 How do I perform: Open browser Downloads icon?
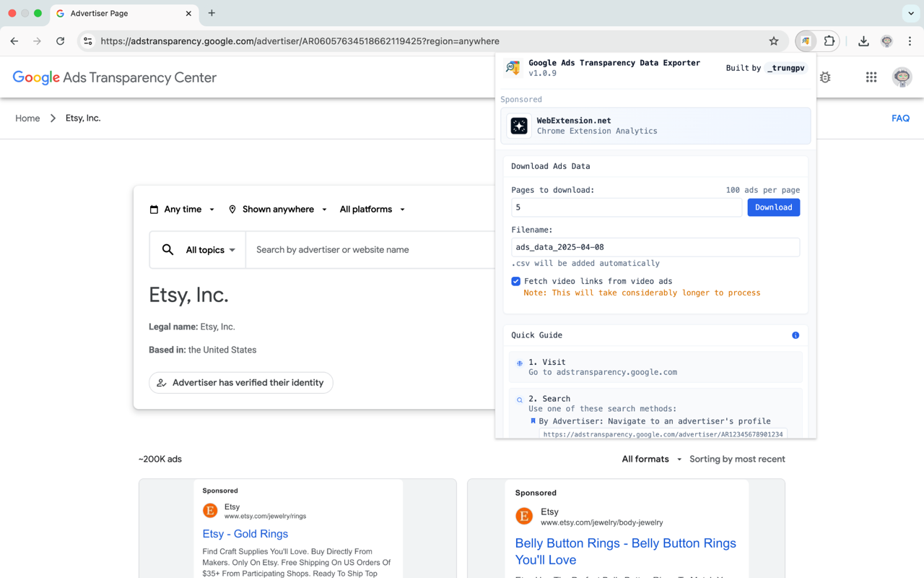863,41
